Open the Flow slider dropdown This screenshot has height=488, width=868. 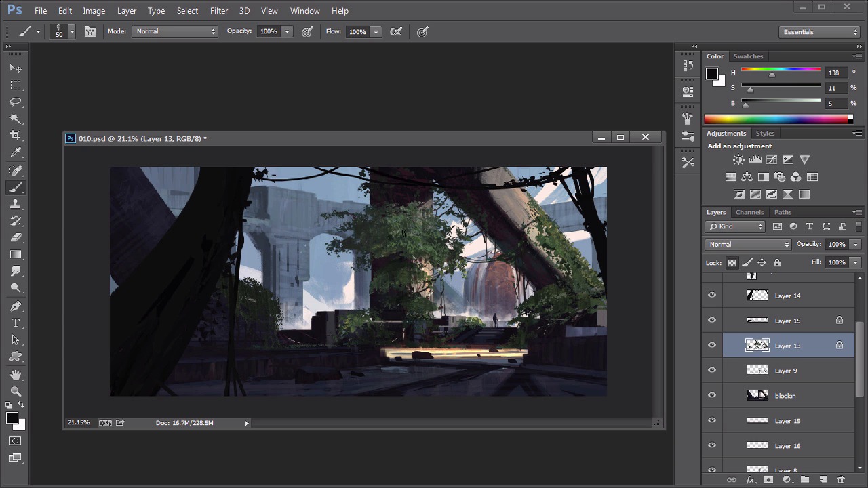coord(376,31)
